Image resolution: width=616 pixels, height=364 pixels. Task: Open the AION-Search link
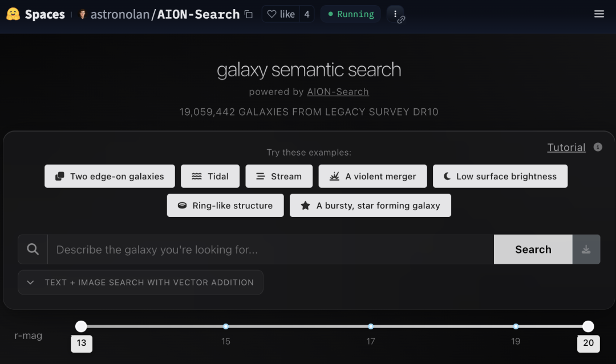click(338, 92)
